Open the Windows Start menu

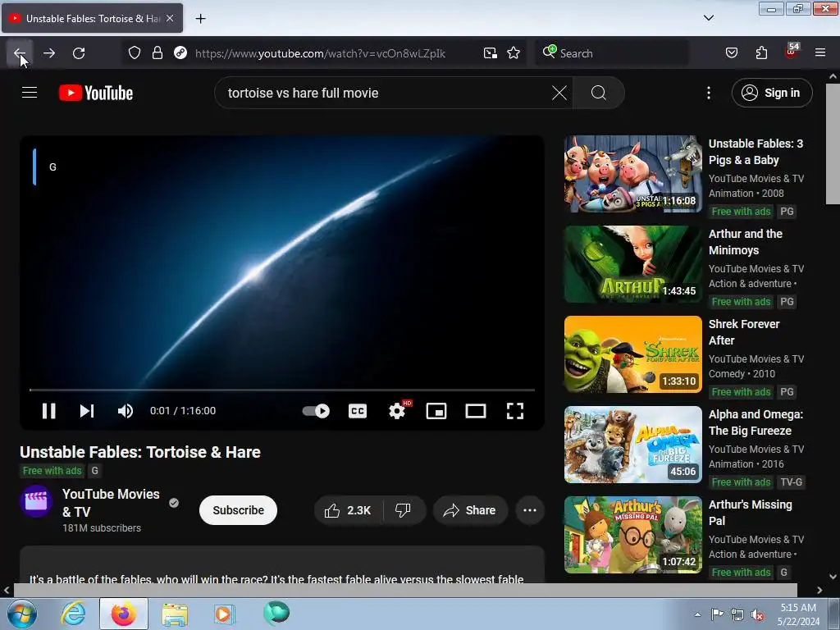(21, 614)
